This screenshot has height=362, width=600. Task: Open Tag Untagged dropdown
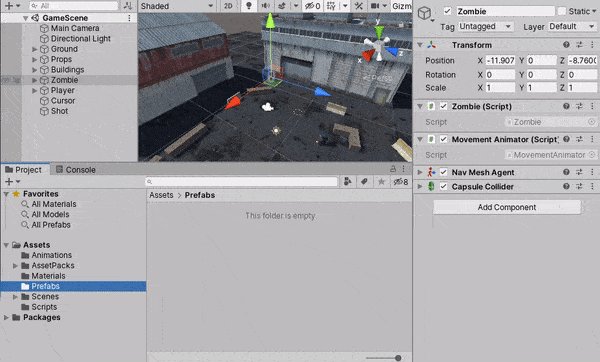click(485, 26)
